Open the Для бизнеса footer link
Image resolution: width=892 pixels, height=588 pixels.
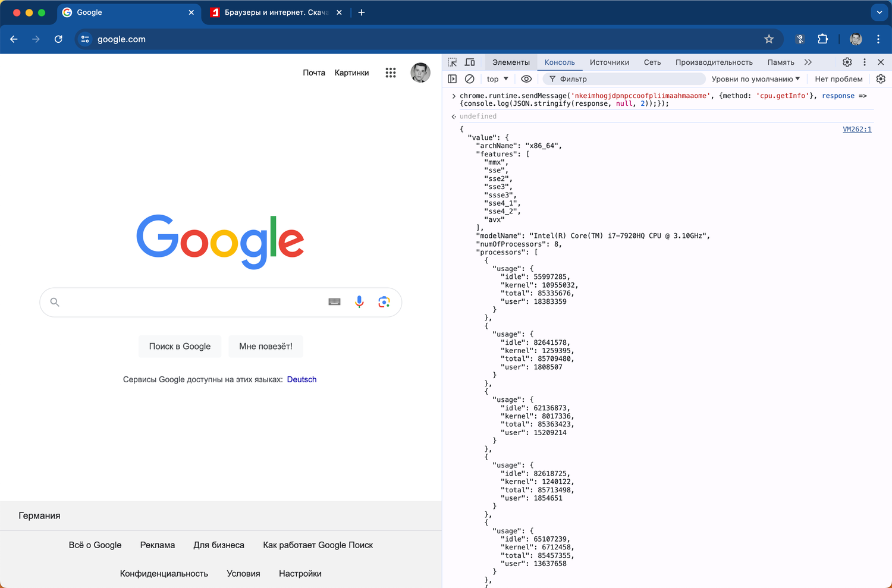pyautogui.click(x=219, y=545)
